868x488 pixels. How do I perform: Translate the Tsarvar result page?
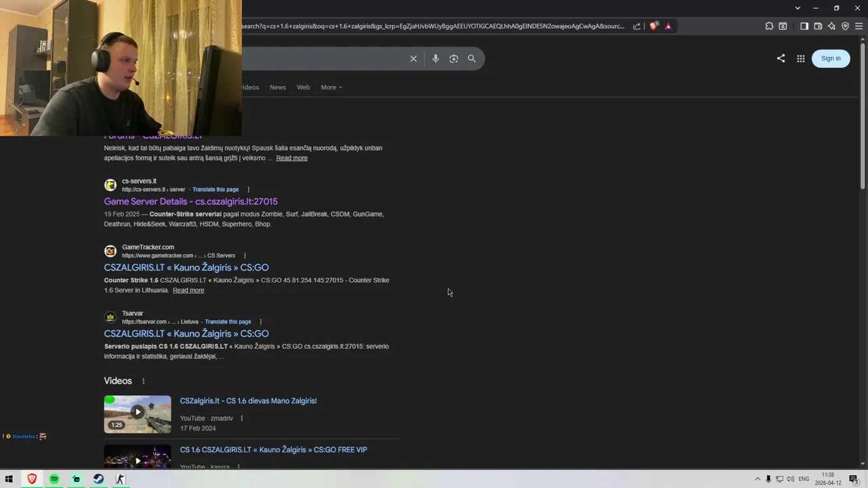point(228,322)
